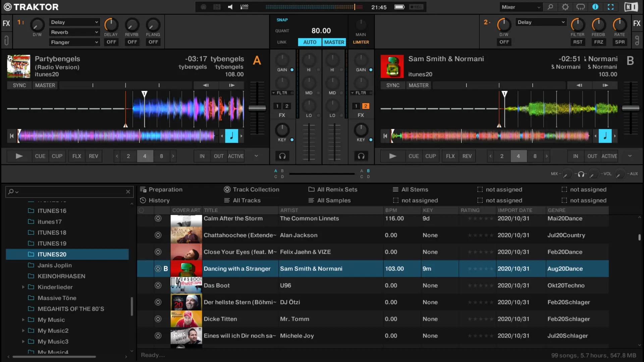This screenshot has width=644, height=362.
Task: Set loop size 8 on deck B
Action: point(535,156)
